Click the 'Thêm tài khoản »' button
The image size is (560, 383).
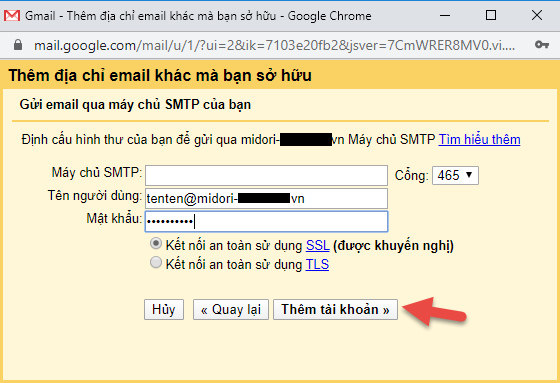(x=335, y=309)
